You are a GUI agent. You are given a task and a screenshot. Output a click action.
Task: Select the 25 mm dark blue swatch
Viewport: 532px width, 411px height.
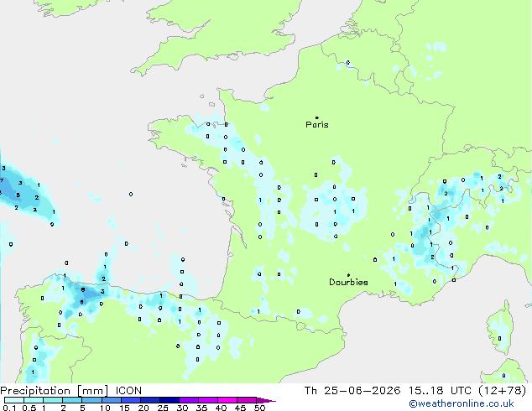[x=169, y=400]
